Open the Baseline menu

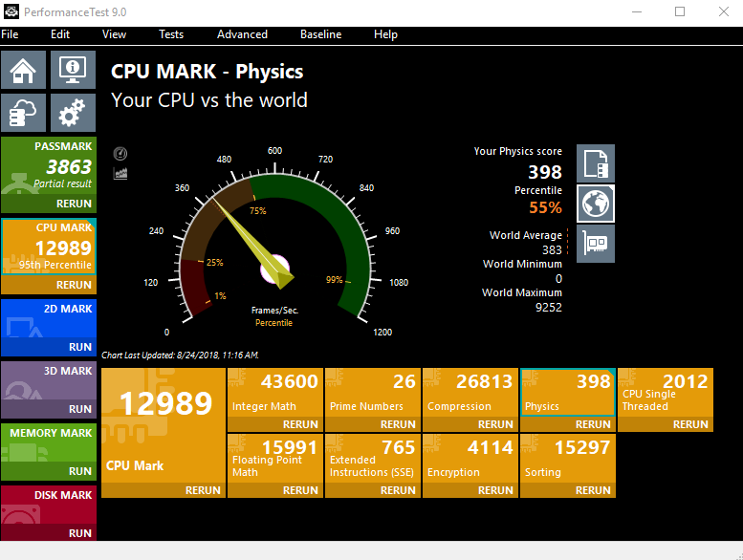(320, 34)
